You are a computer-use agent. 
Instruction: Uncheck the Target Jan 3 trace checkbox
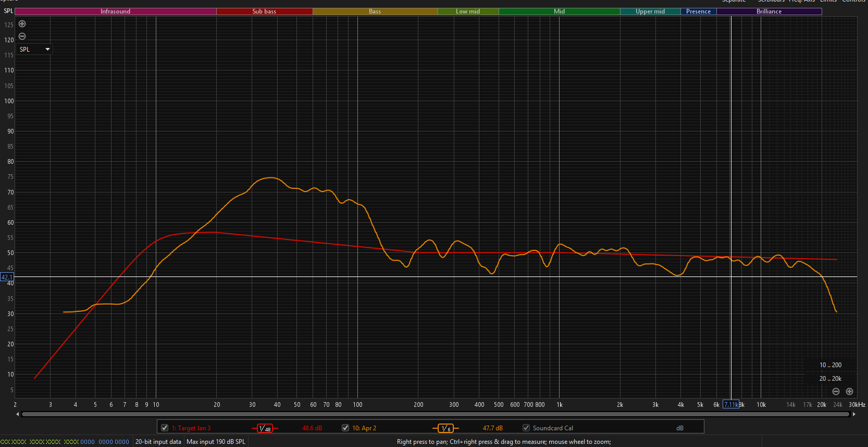click(x=165, y=428)
